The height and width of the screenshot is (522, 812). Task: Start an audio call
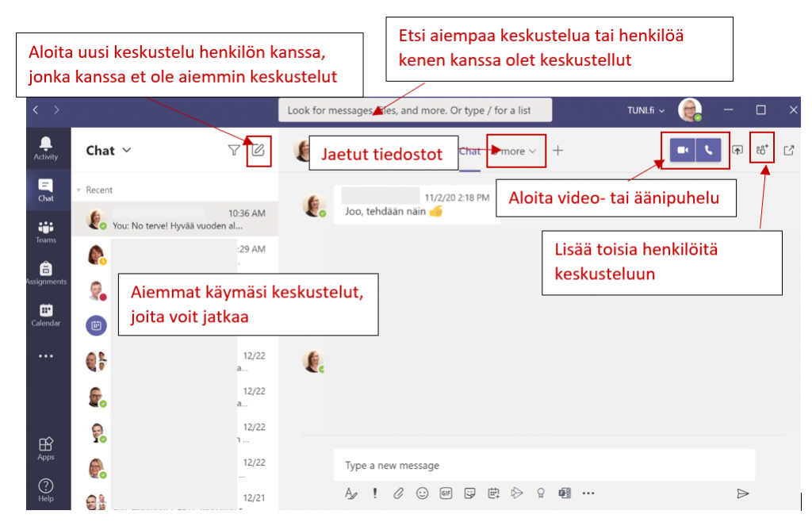(x=710, y=150)
